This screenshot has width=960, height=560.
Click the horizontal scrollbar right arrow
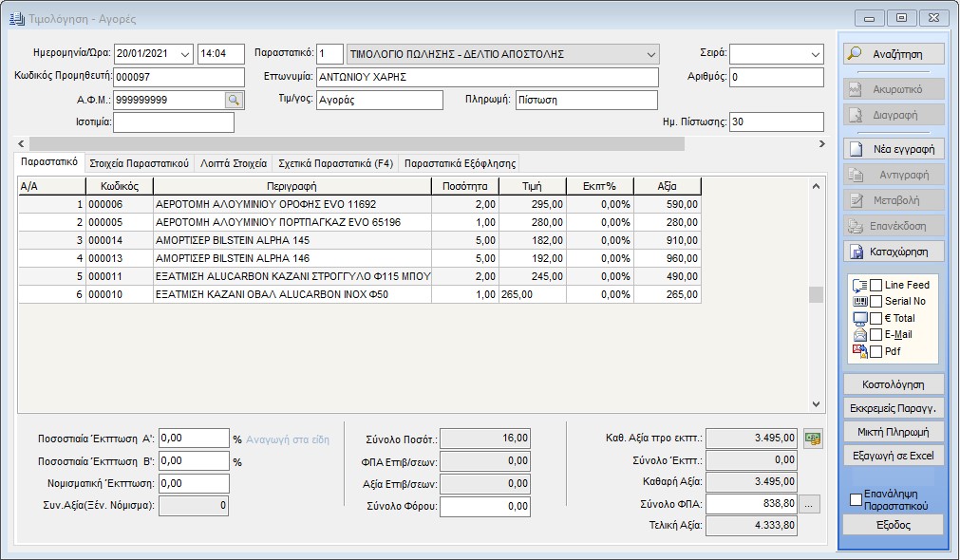coord(821,144)
